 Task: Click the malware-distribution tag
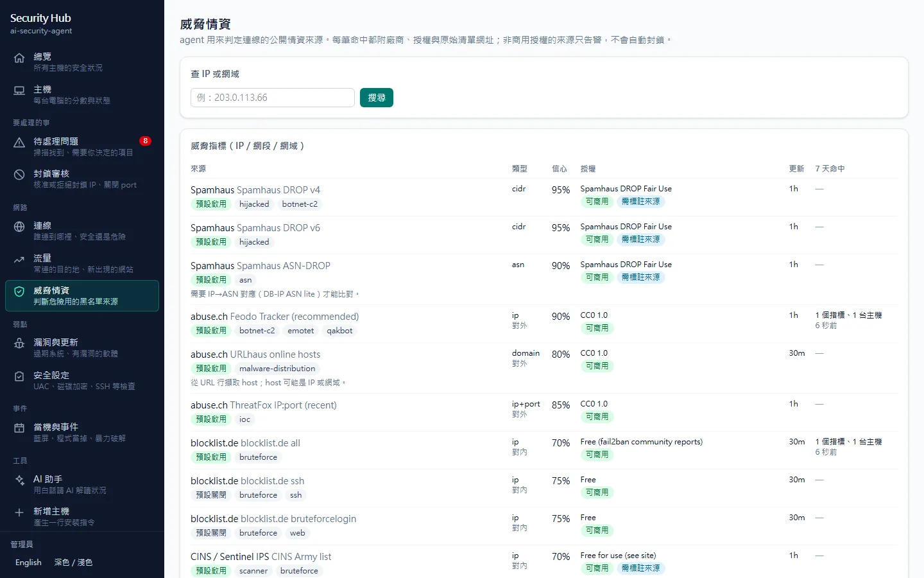tap(277, 369)
